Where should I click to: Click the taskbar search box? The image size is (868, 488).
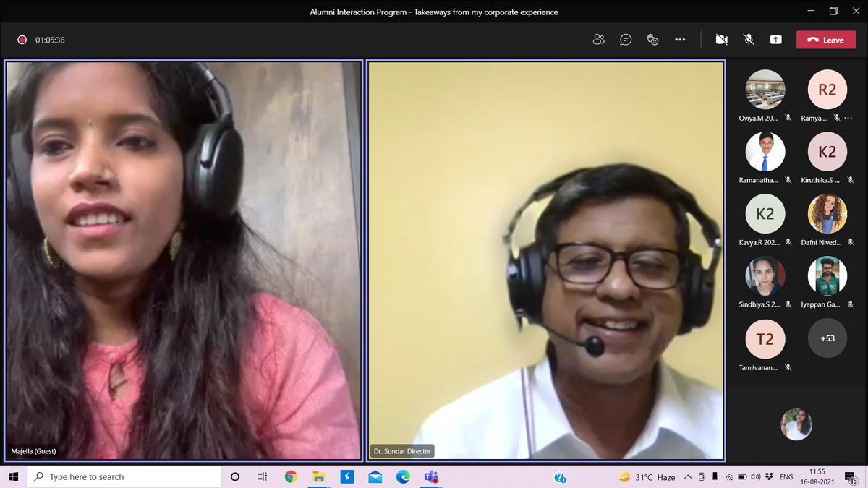click(124, 477)
